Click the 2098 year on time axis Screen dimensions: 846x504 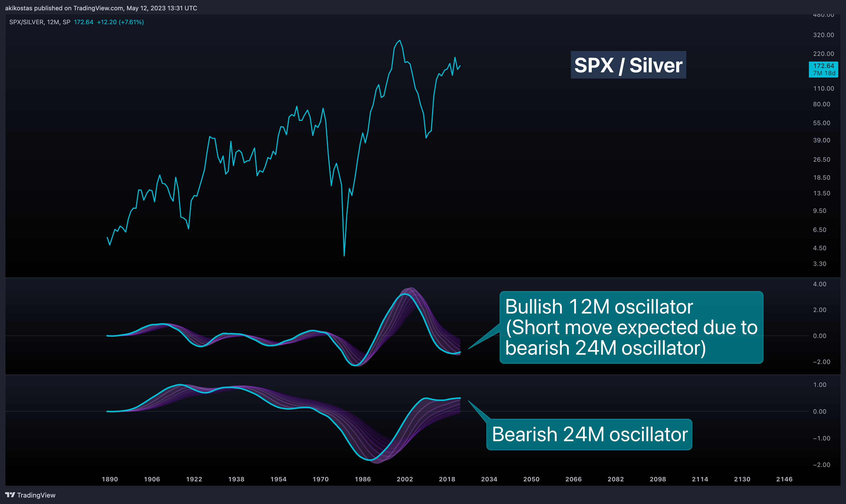point(658,479)
